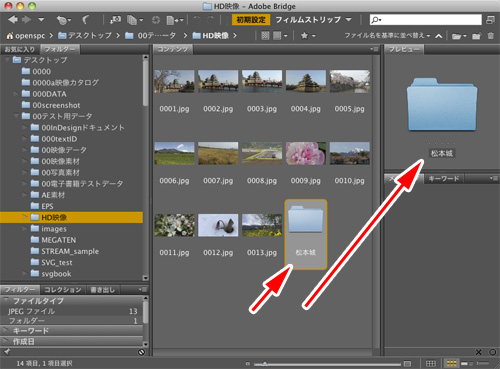The width and height of the screenshot is (500, 369).
Task: Select the プレビュー panel tab
Action: coord(404,50)
